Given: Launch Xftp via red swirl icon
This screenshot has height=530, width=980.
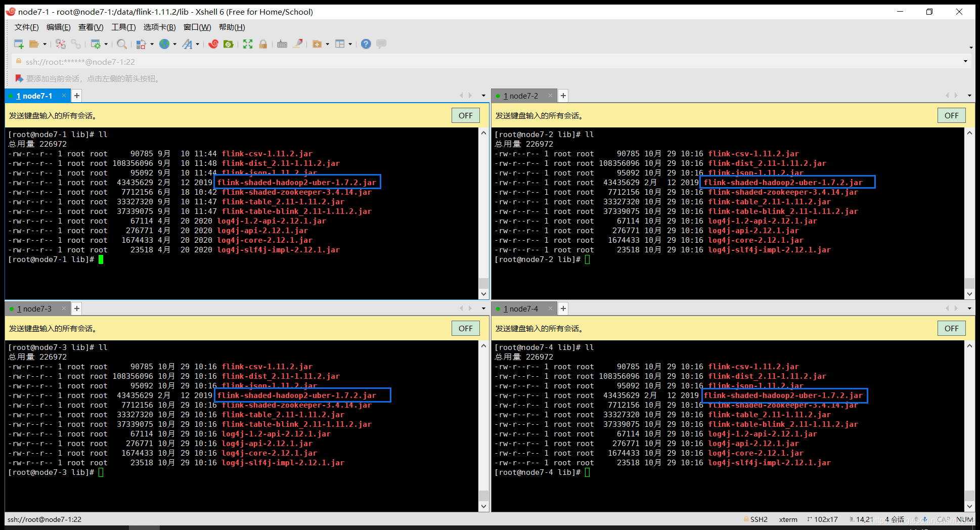Looking at the screenshot, I should pyautogui.click(x=213, y=44).
